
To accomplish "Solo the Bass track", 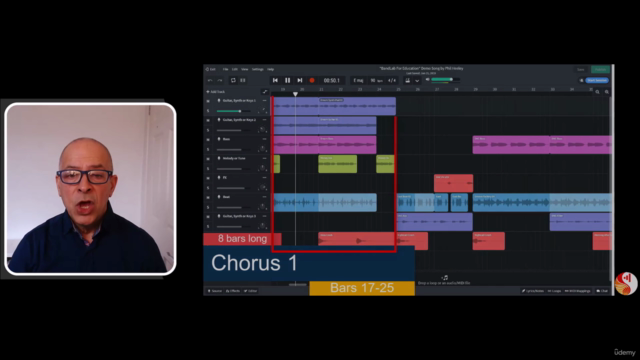I will tap(208, 149).
